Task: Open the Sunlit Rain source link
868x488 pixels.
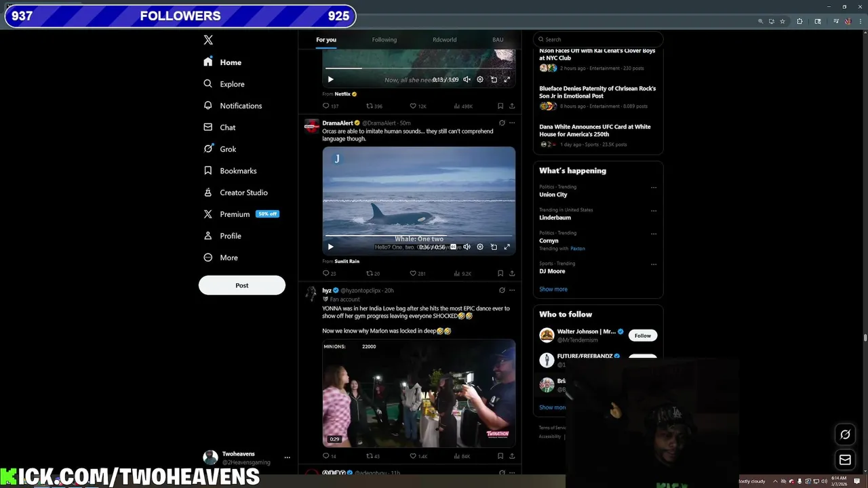Action: [x=347, y=261]
